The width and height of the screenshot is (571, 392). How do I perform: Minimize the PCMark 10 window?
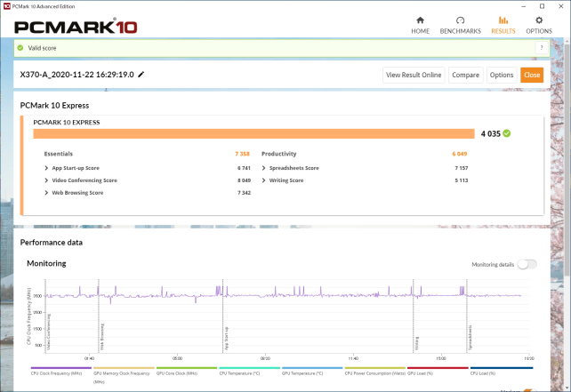pyautogui.click(x=524, y=6)
